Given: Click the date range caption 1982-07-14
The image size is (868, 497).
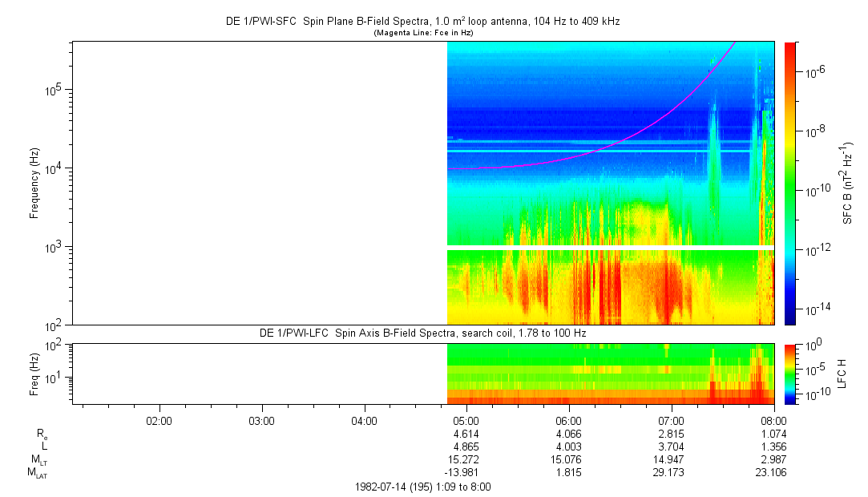Looking at the screenshot, I should click(422, 487).
